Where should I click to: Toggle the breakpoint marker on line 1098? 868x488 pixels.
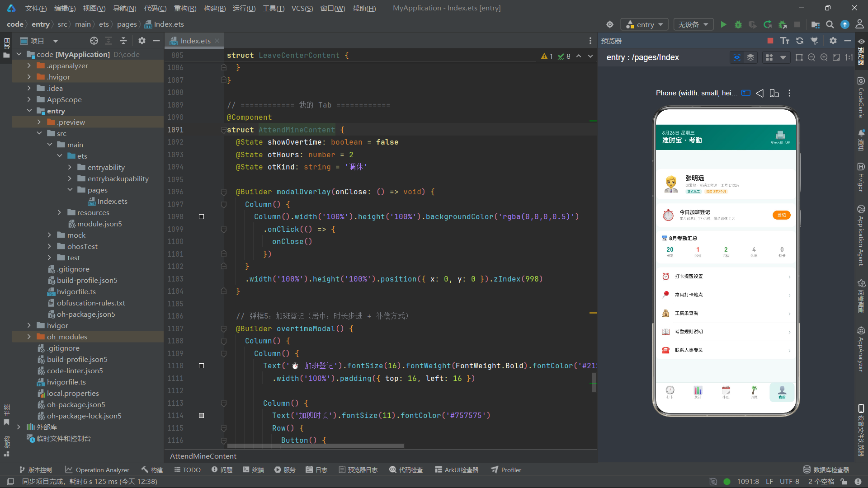coord(202,217)
